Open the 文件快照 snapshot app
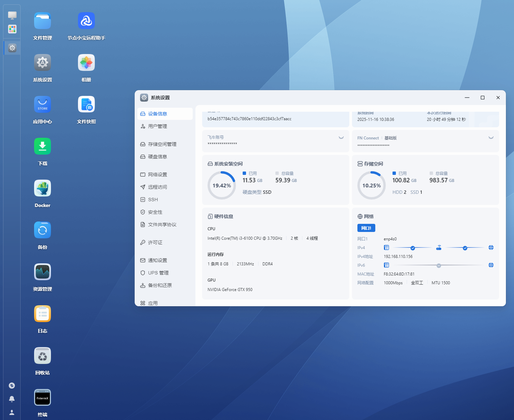514x420 pixels. (x=86, y=105)
